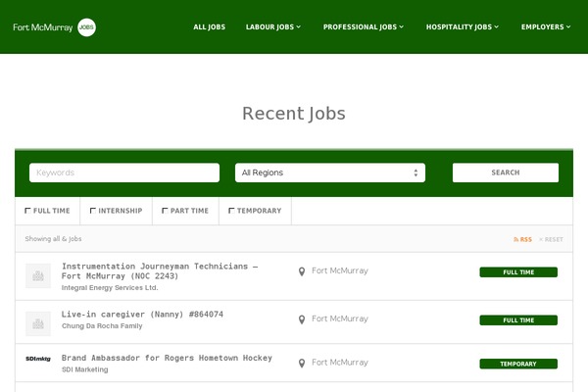
Task: Toggle the Temporary filter checkbox
Action: (x=231, y=211)
